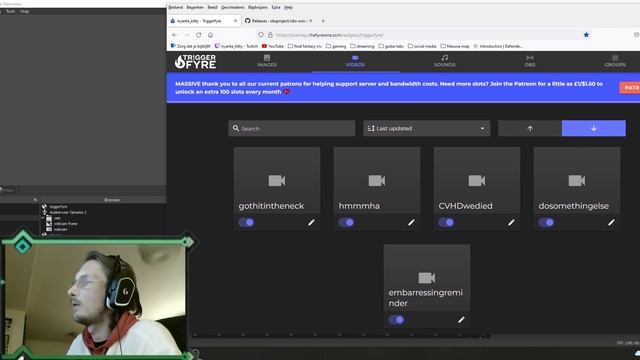Toggle the CVHDwedied video off
The height and width of the screenshot is (360, 640).
click(x=446, y=222)
